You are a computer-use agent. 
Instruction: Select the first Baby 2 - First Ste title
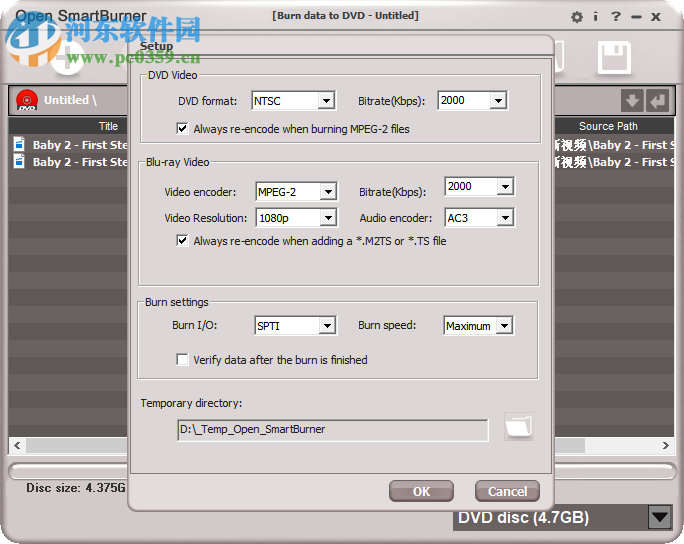(x=80, y=144)
